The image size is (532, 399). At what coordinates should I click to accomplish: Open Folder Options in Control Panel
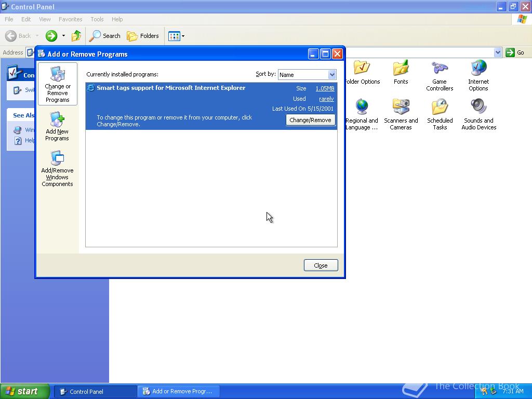[x=362, y=73]
